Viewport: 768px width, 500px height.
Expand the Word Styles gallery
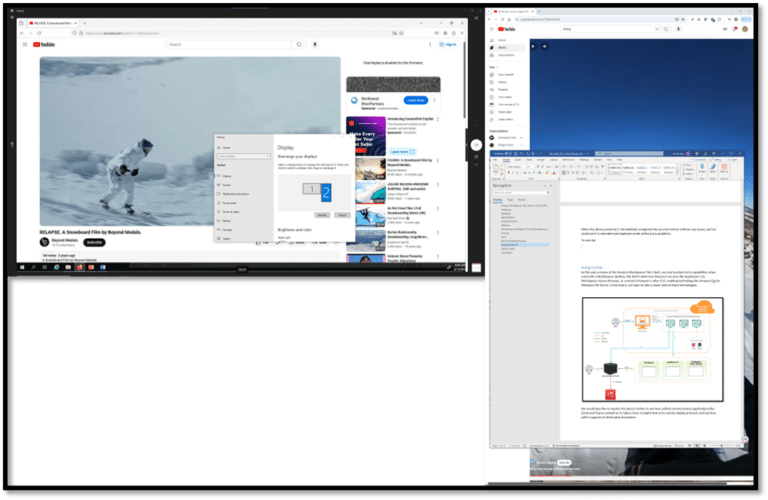pyautogui.click(x=678, y=172)
